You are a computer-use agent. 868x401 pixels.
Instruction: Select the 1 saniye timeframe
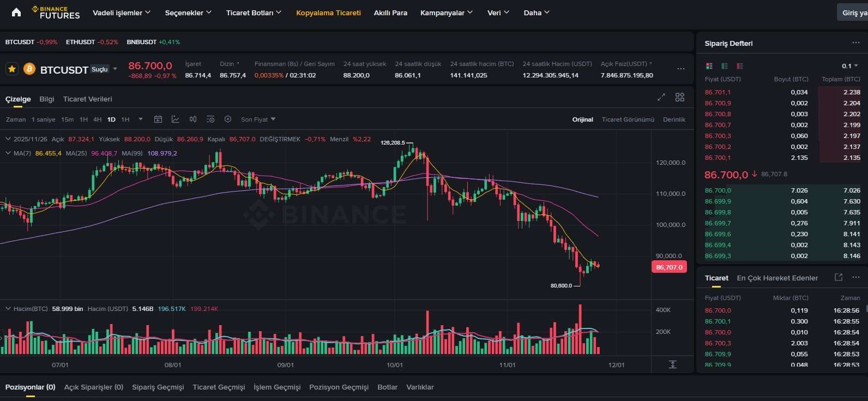click(x=43, y=119)
